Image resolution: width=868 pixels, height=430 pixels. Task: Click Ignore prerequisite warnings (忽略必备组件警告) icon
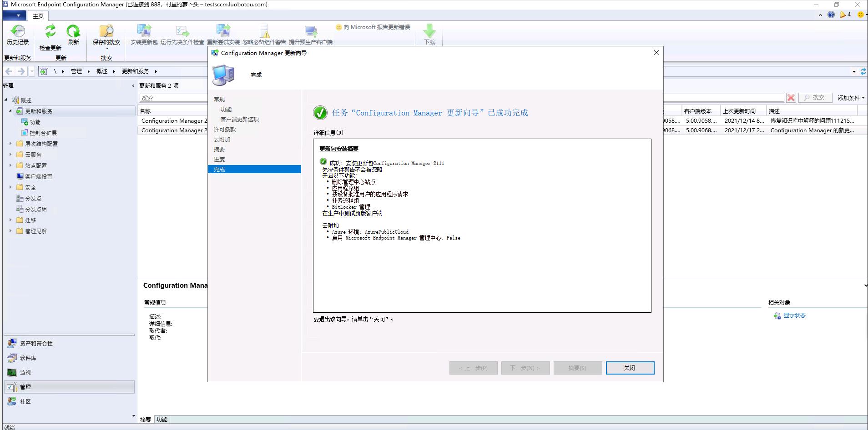click(x=264, y=35)
